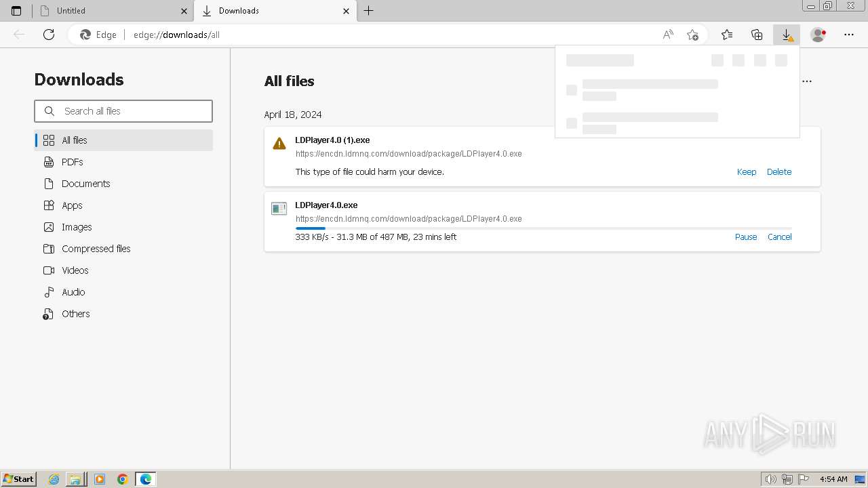
Task: Filter downloads by Apps
Action: tap(123, 205)
